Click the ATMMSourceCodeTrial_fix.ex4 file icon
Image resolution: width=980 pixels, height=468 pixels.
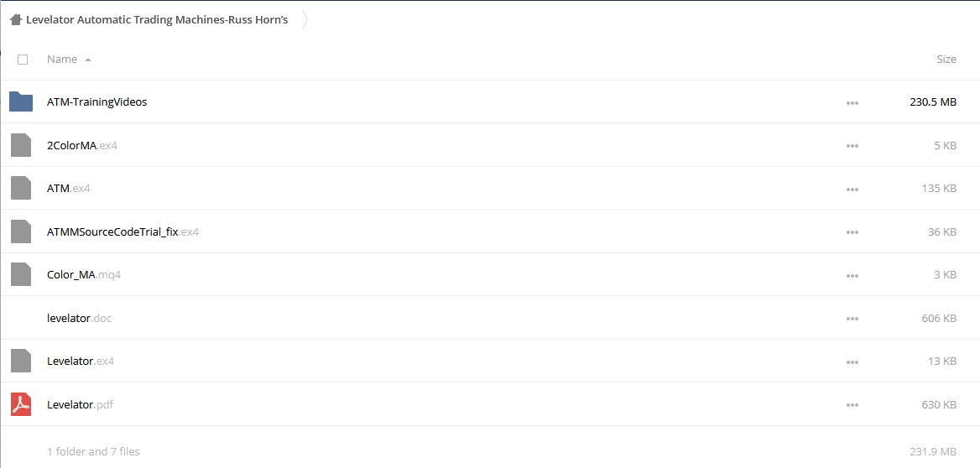tap(21, 231)
